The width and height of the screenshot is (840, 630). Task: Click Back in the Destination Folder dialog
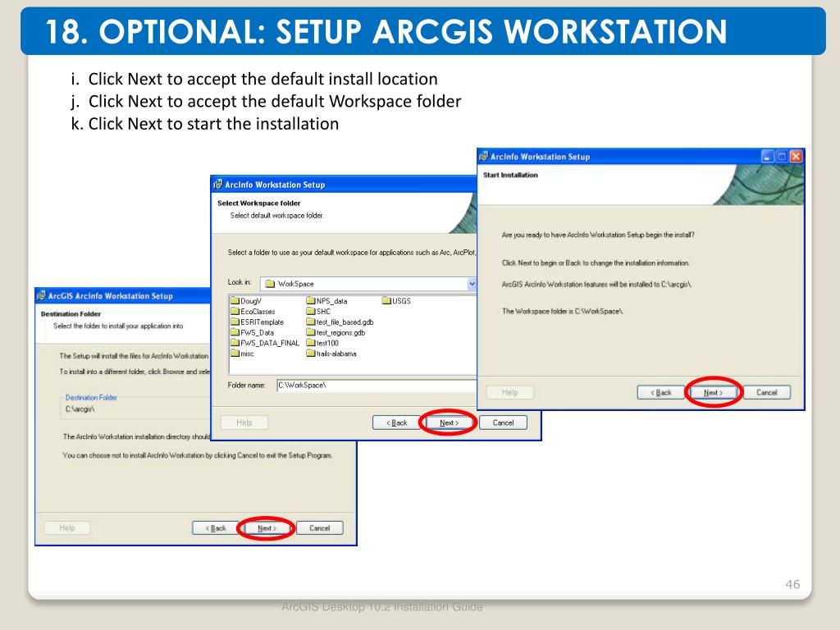(216, 528)
